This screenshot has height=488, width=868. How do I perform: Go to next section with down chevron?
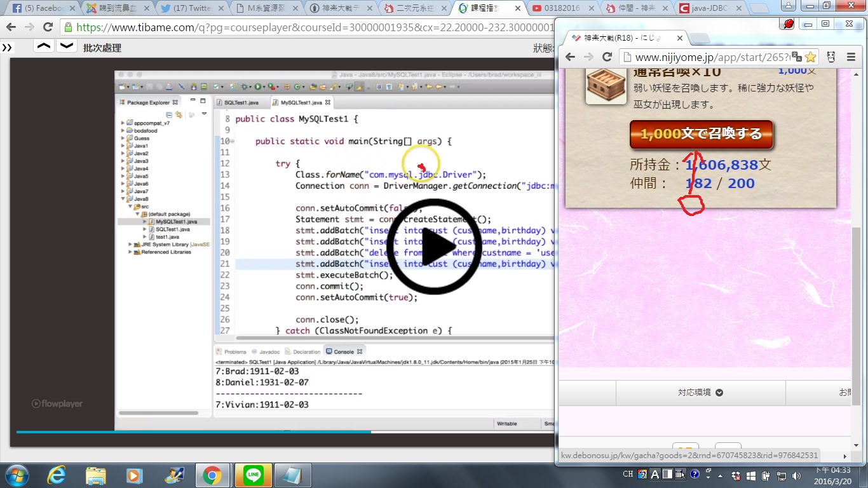(x=66, y=47)
